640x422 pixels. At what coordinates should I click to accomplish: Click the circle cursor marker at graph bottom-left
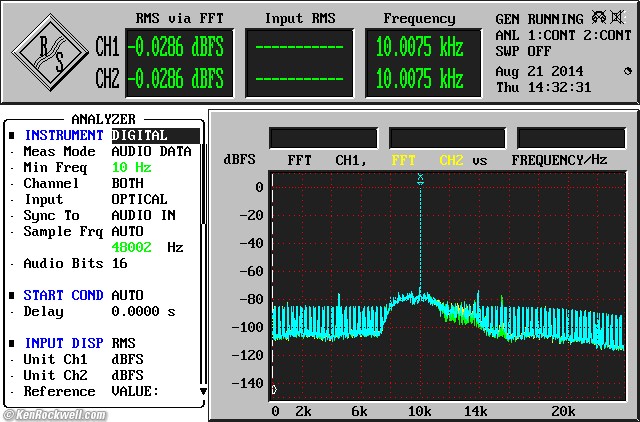[274, 389]
